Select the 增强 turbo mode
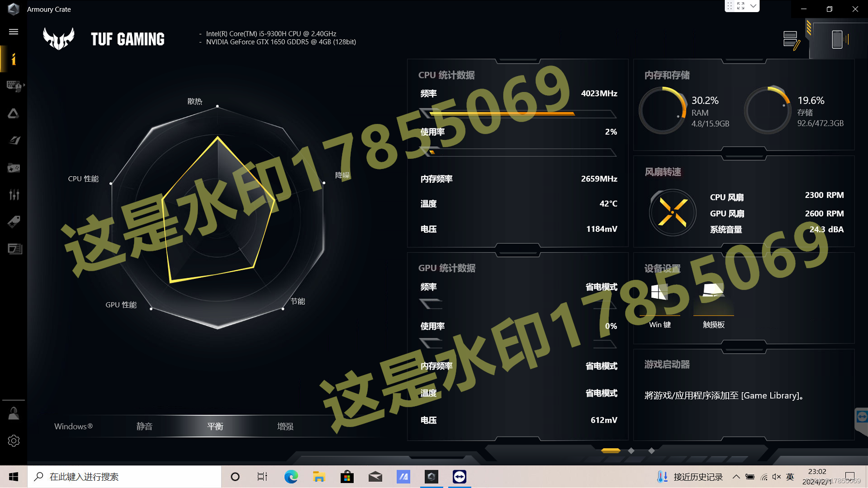 coord(285,426)
